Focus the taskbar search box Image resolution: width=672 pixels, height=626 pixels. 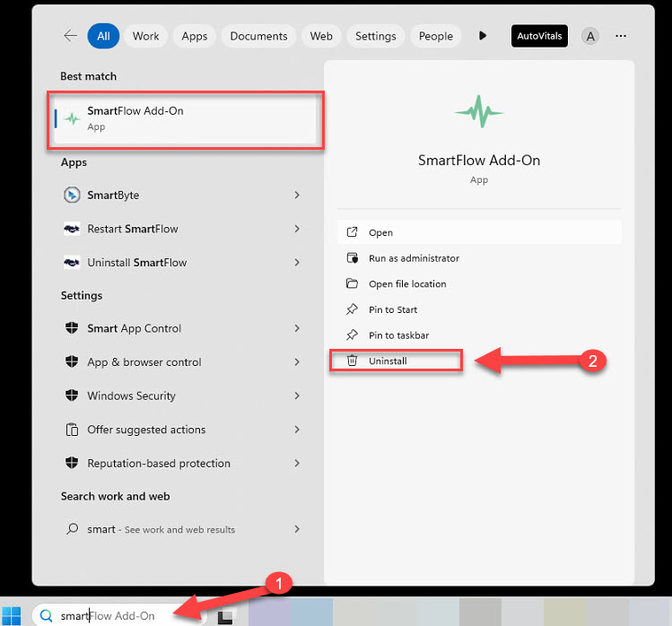(x=119, y=616)
